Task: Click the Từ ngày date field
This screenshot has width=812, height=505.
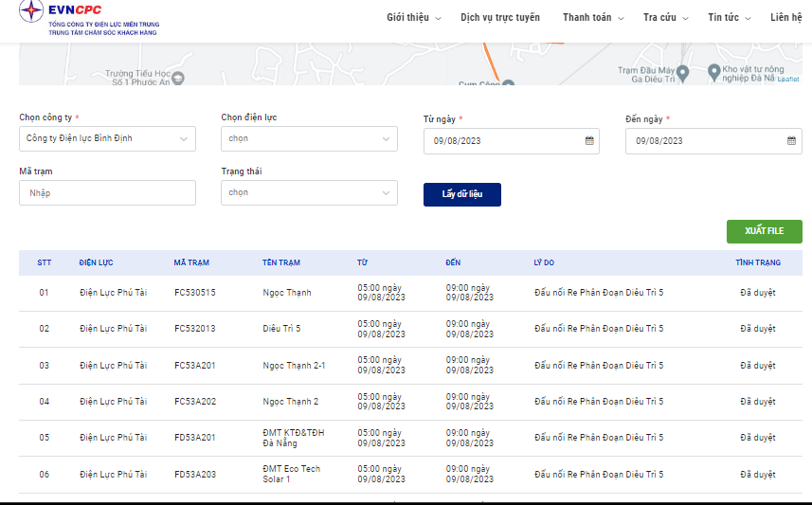Action: click(x=511, y=141)
